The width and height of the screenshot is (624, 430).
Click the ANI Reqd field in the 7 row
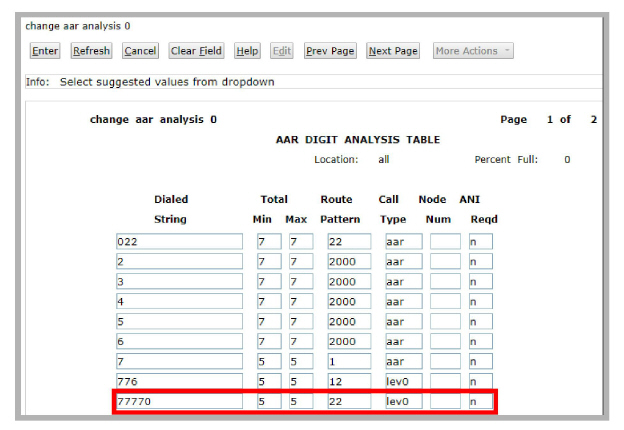(x=481, y=361)
